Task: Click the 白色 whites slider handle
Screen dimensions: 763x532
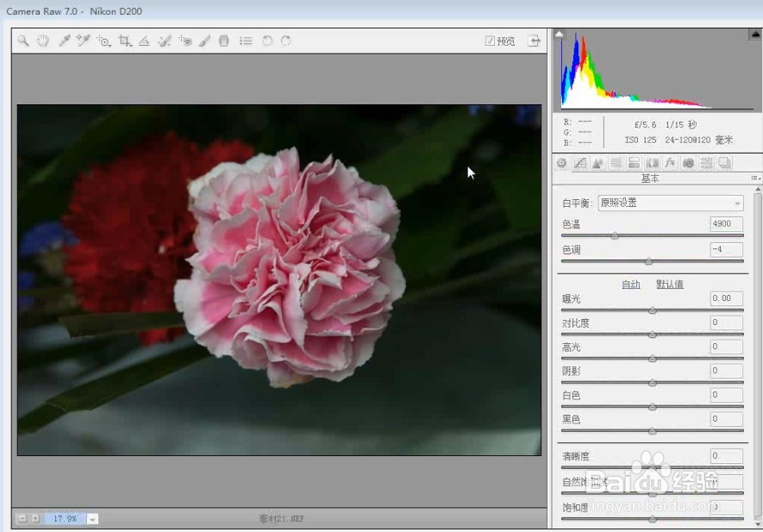Action: click(653, 407)
